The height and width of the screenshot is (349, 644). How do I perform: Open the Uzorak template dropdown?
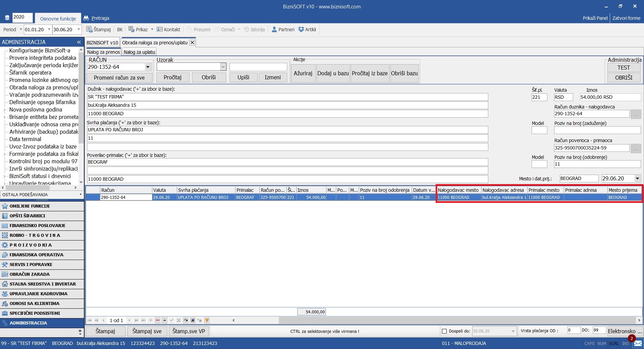(x=223, y=67)
